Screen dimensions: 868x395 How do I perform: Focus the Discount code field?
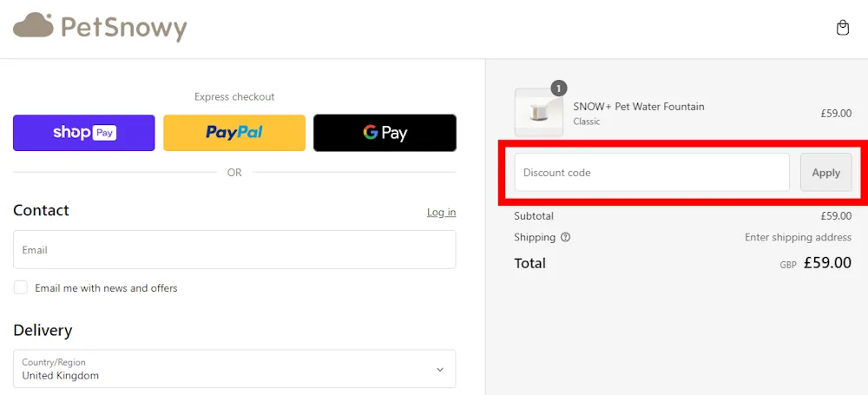point(651,173)
